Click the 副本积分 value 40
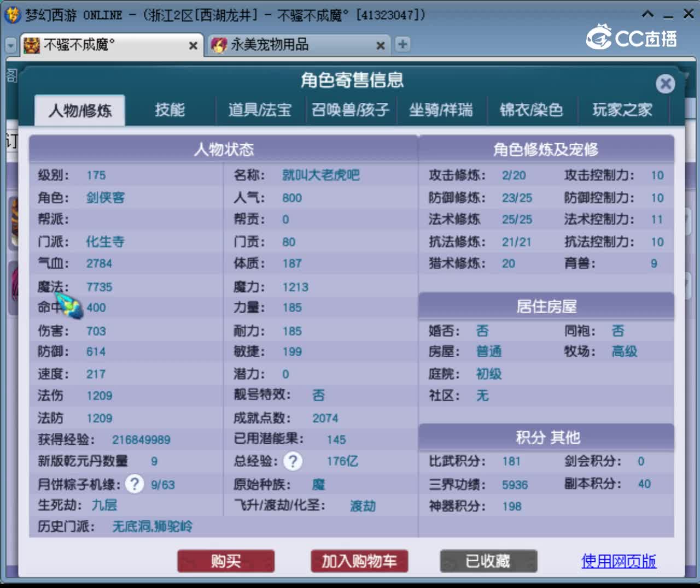700x588 pixels. (x=644, y=484)
